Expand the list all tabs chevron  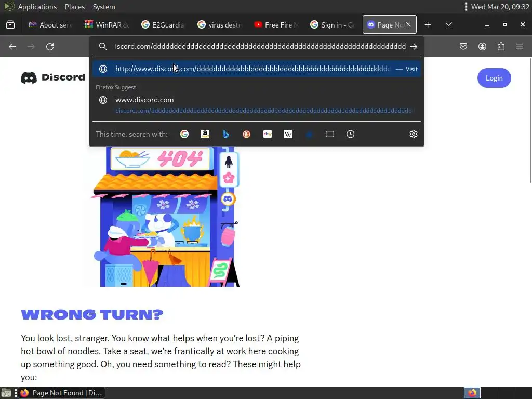(x=448, y=25)
